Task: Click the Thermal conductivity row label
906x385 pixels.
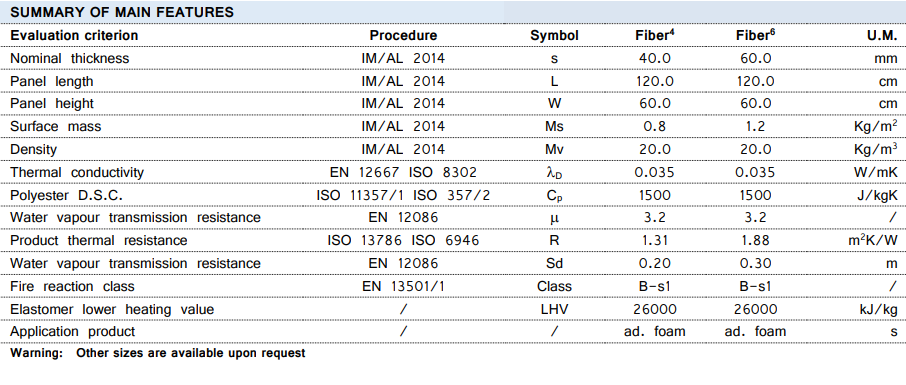Action: [77, 172]
